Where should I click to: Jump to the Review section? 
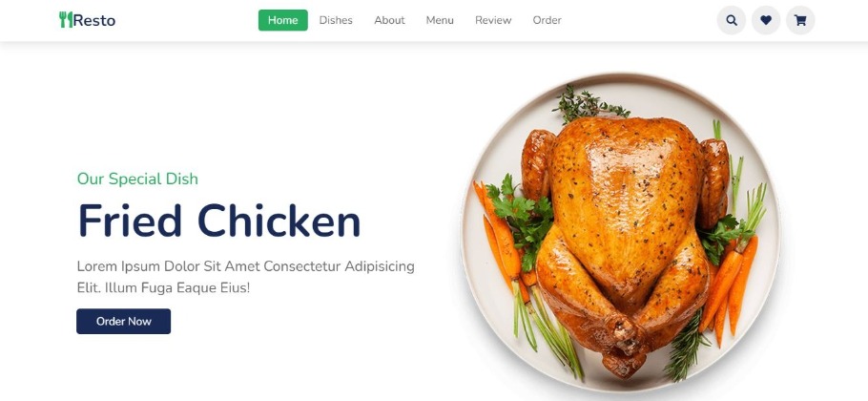point(493,20)
